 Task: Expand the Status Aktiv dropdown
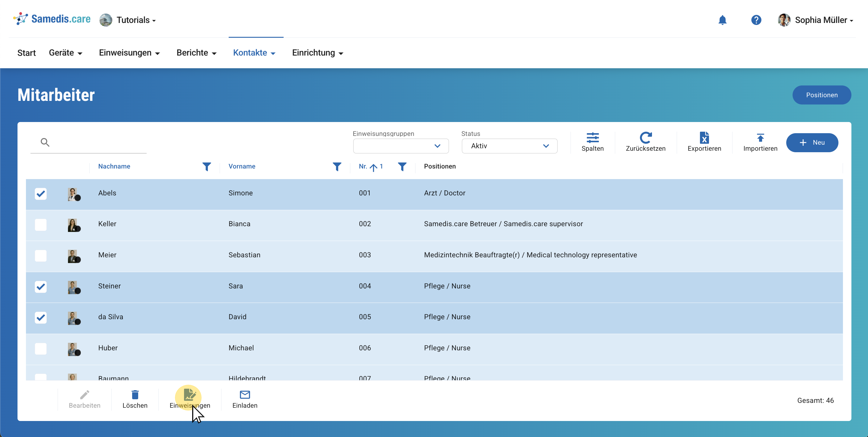point(509,146)
